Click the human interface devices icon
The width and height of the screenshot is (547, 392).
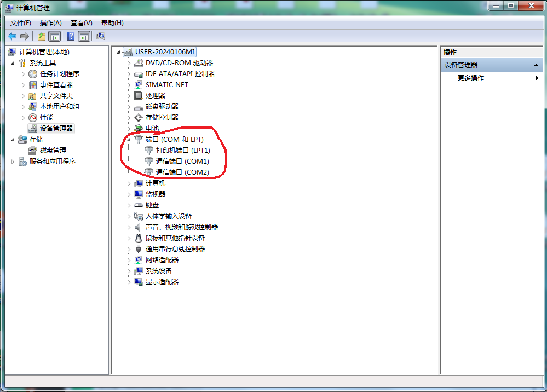click(x=139, y=216)
